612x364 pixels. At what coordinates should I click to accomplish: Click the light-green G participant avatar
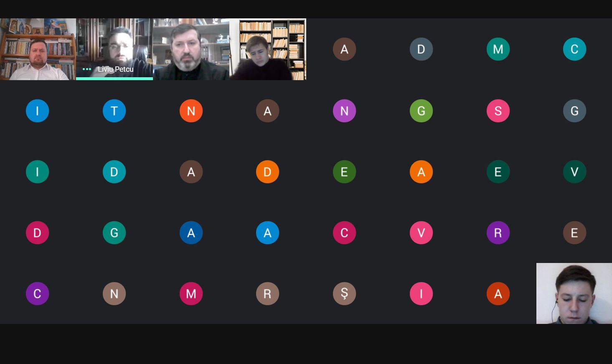(421, 111)
